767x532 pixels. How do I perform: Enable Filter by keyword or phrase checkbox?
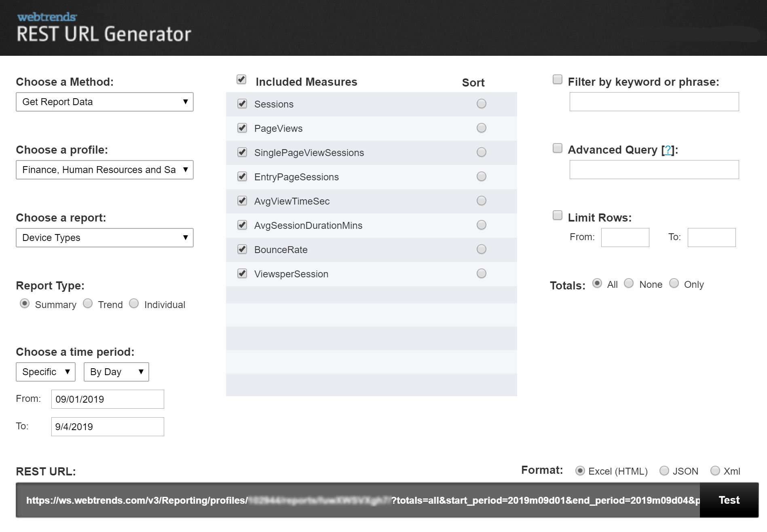point(558,80)
